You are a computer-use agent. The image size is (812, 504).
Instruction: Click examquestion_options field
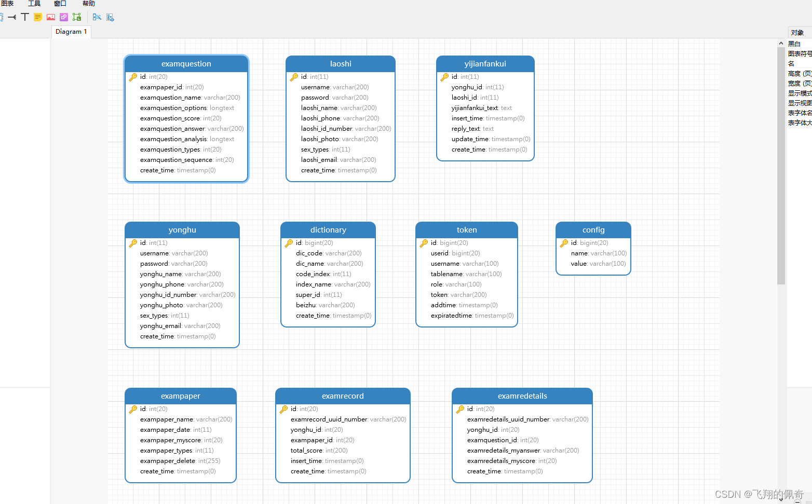coord(187,108)
